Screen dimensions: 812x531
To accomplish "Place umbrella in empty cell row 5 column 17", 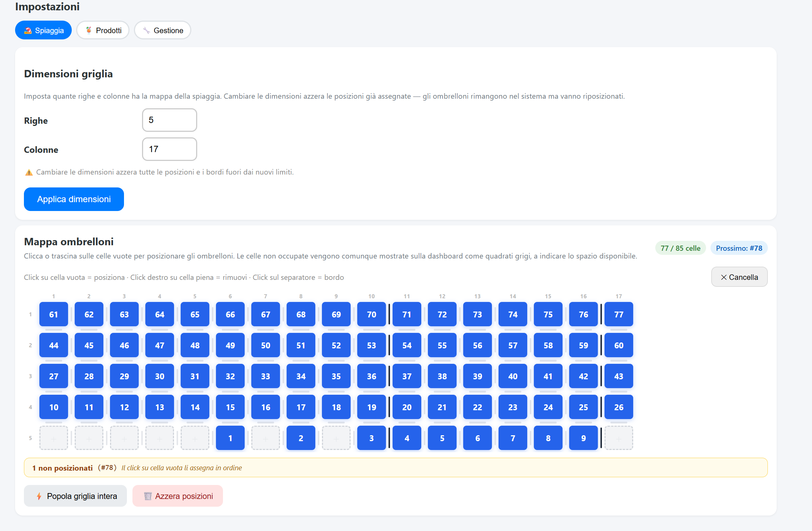I will click(619, 438).
